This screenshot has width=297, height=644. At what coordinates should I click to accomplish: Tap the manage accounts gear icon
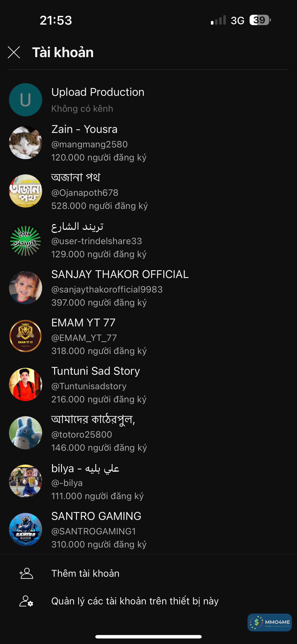click(x=26, y=601)
